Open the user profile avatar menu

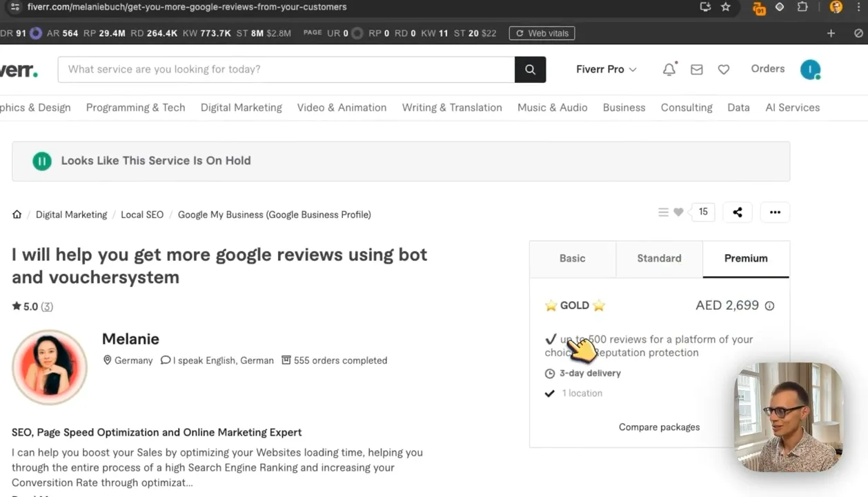(810, 69)
